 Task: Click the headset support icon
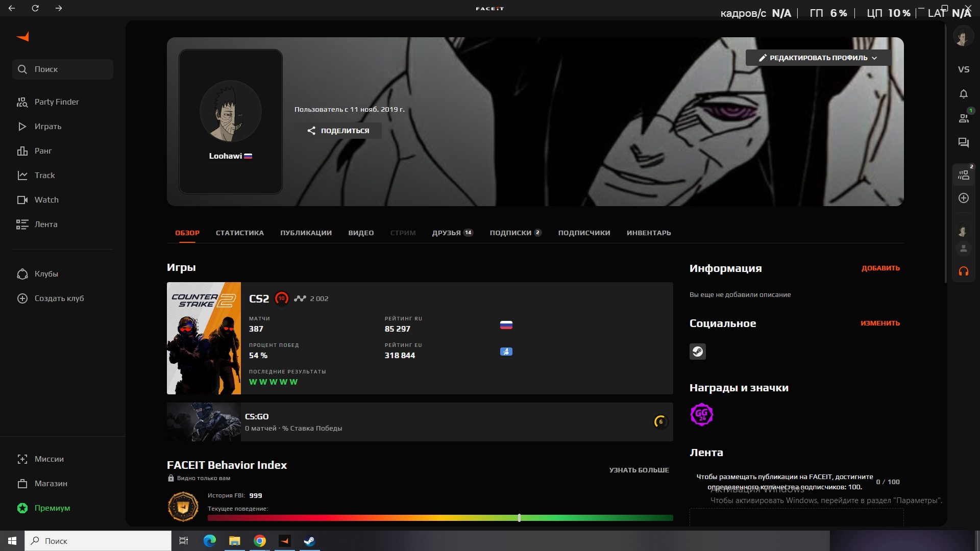click(x=963, y=271)
